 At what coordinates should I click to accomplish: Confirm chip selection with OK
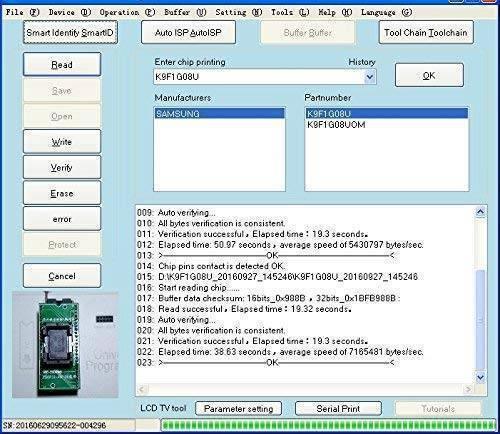(429, 75)
